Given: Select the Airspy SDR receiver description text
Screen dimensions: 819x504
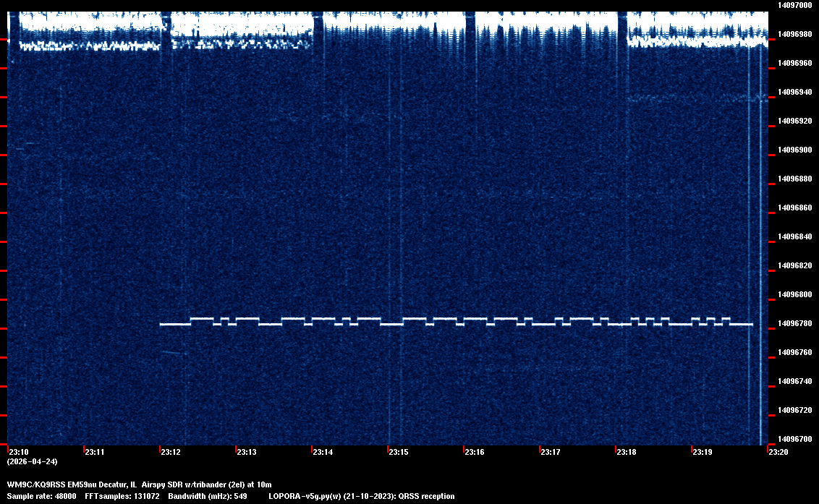Looking at the screenshot, I should tap(206, 484).
